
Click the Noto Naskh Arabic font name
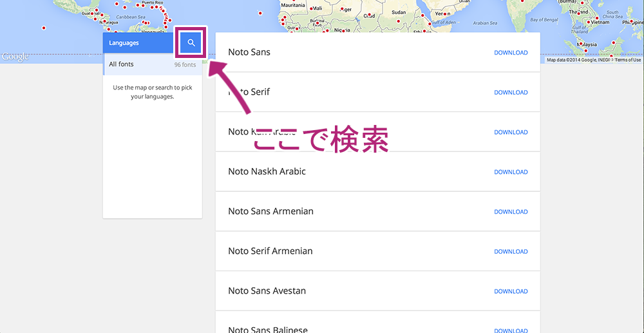point(267,171)
